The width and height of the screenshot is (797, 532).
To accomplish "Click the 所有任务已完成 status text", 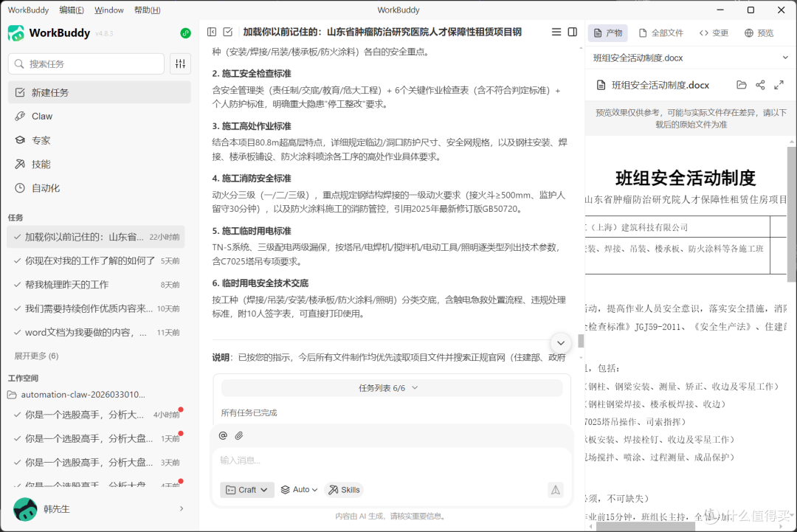I will 249,413.
